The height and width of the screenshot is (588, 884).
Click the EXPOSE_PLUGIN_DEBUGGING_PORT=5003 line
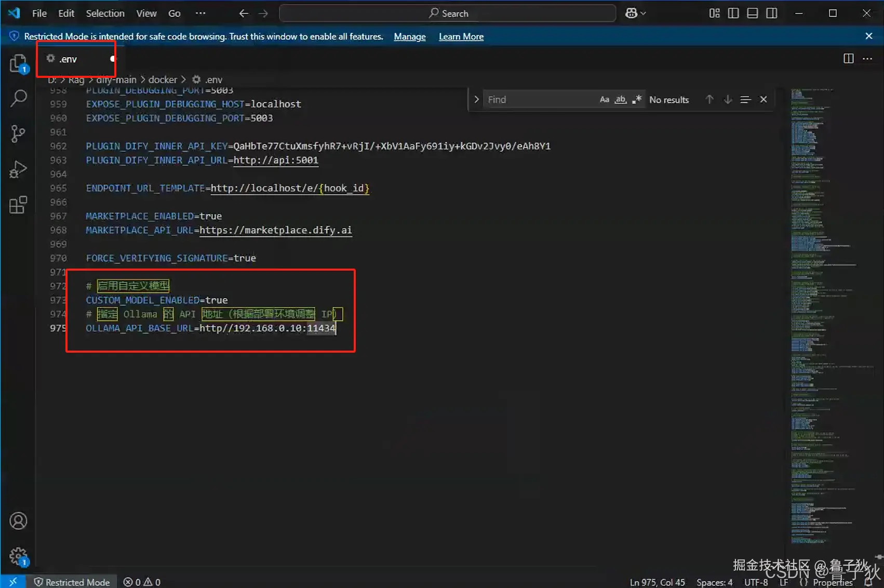179,118
